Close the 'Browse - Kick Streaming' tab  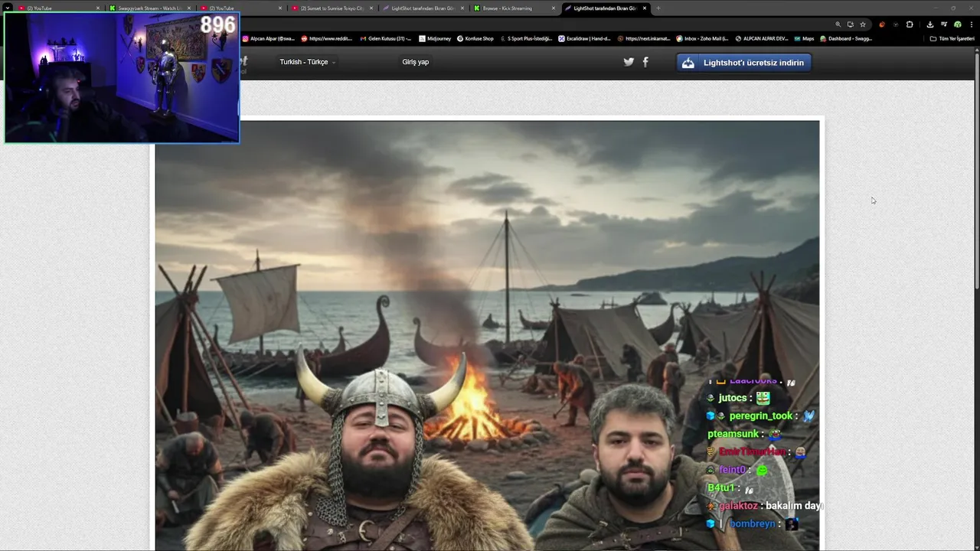click(554, 8)
